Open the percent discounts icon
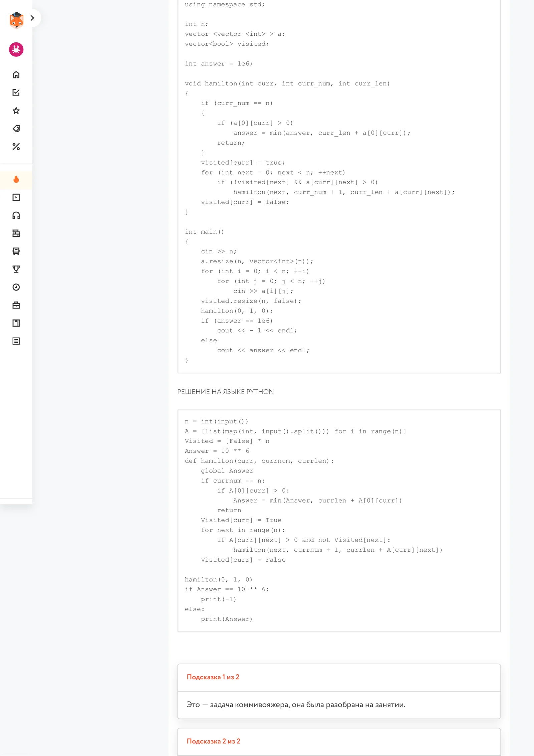 coord(16,147)
